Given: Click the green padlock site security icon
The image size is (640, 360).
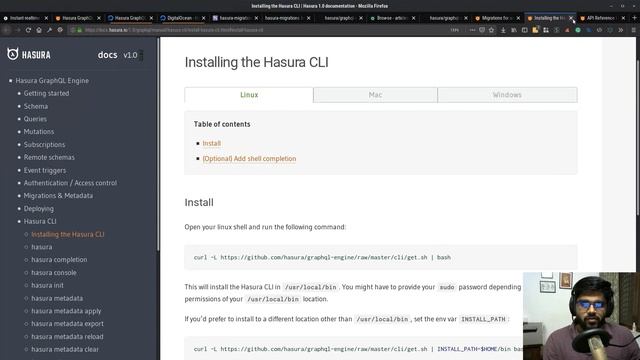Looking at the screenshot, I should 80,30.
